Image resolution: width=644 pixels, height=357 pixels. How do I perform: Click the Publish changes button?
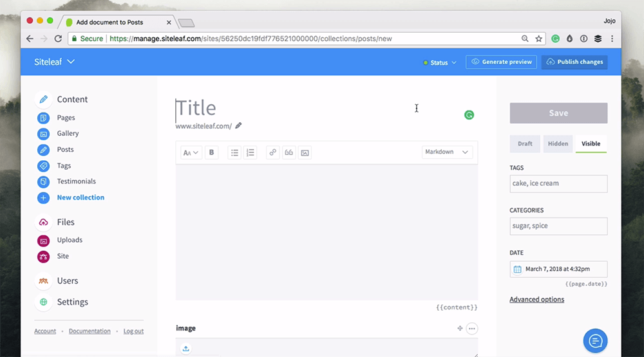(574, 62)
